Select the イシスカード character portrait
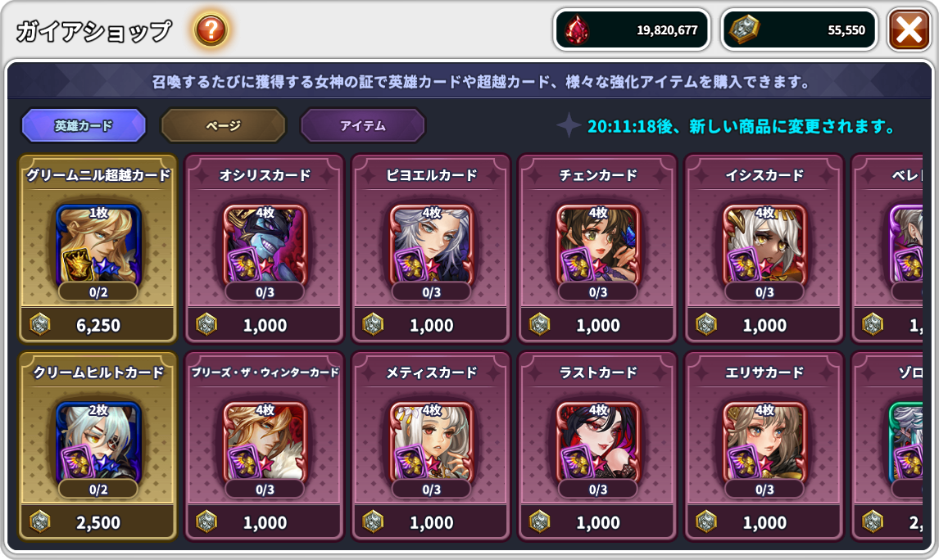Viewport: 939px width, 560px height. click(764, 244)
